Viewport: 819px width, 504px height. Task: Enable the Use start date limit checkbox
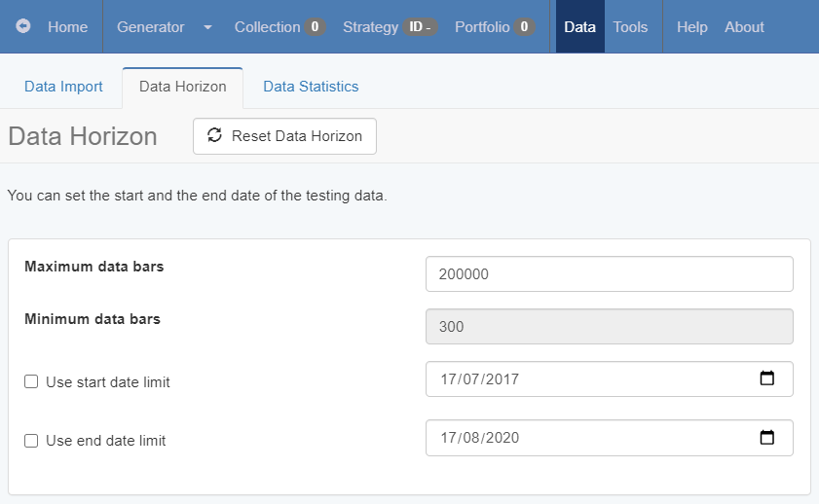(x=31, y=382)
